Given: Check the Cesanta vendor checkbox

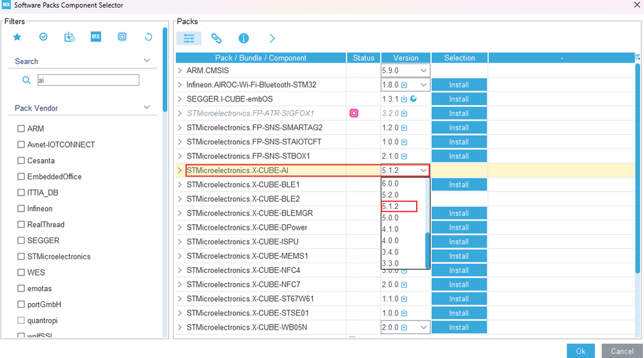Looking at the screenshot, I should (21, 161).
